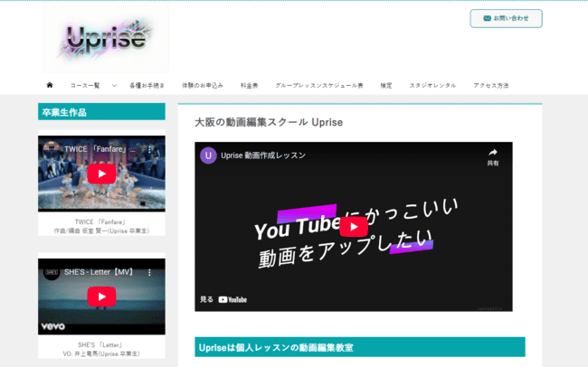Click the お問い合わせ contact button
This screenshot has width=588, height=367.
[506, 18]
